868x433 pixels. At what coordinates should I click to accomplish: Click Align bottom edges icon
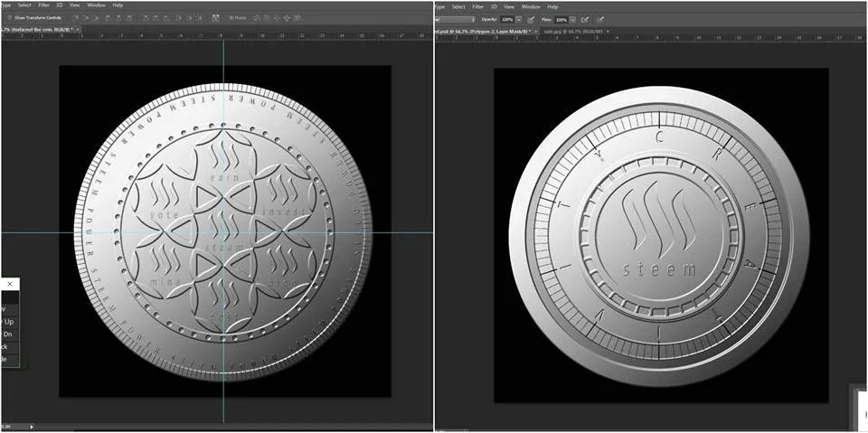[97, 18]
